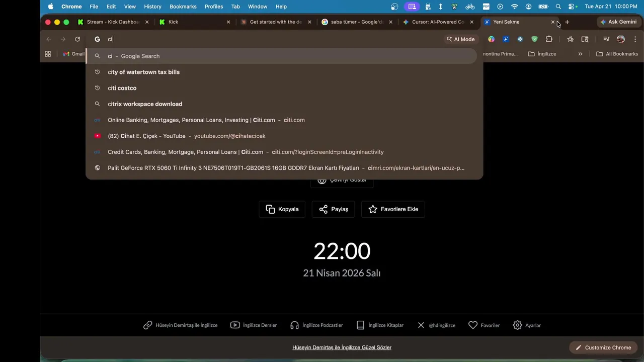Image resolution: width=644 pixels, height=362 pixels.
Task: Click the Kopyala button
Action: pos(282,209)
